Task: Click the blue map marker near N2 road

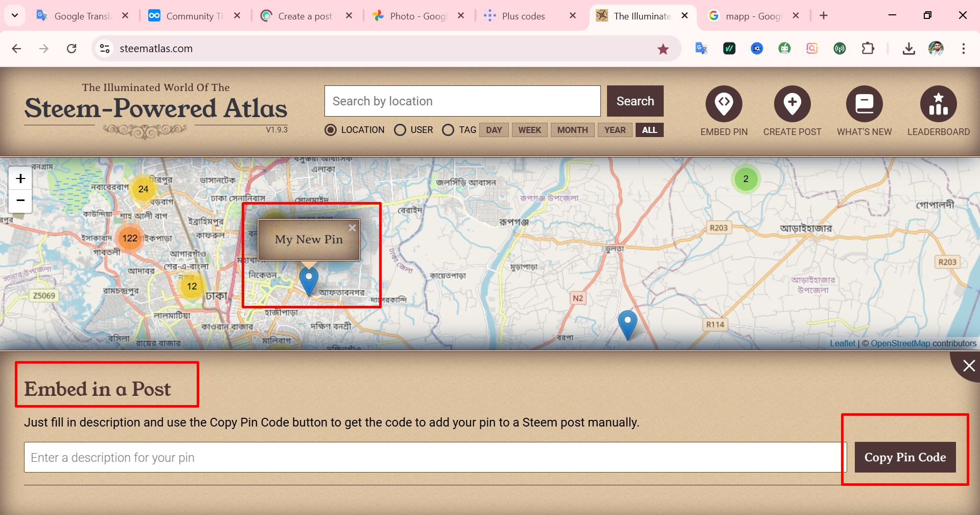Action: click(x=627, y=325)
